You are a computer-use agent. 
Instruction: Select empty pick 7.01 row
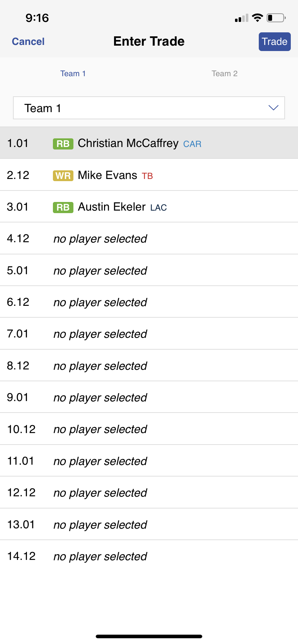pyautogui.click(x=149, y=334)
